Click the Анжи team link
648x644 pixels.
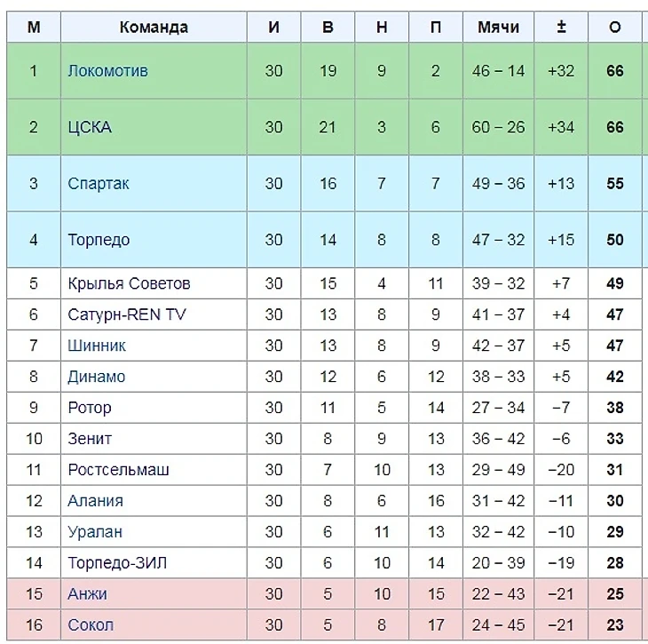[87, 593]
